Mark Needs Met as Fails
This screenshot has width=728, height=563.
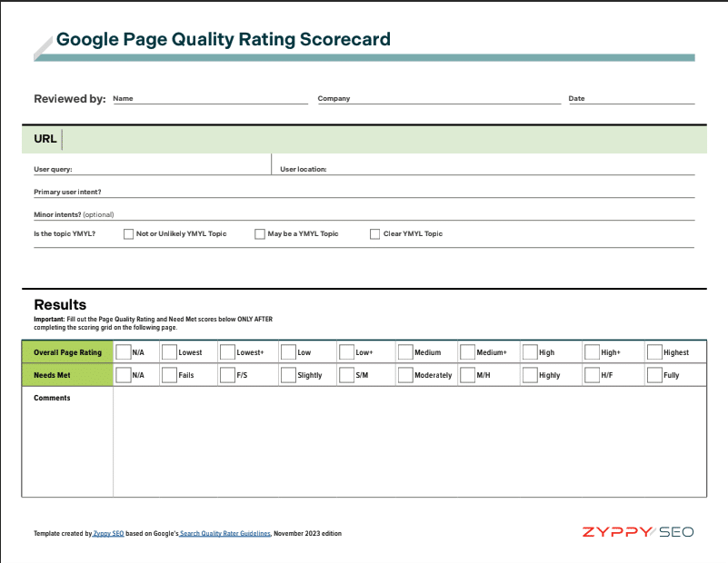169,375
